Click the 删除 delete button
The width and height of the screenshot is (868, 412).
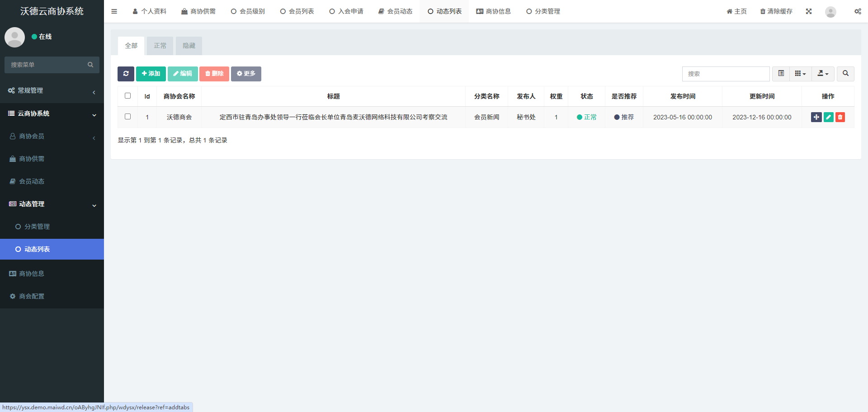click(214, 74)
